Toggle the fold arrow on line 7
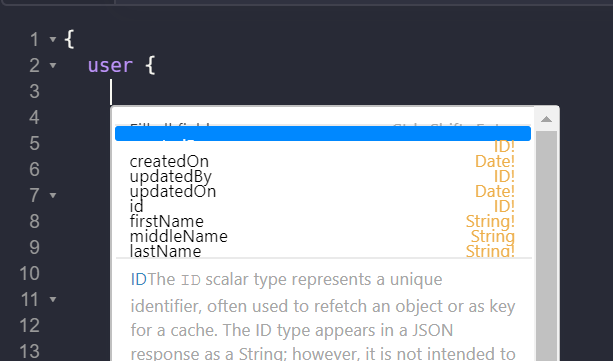Screen dimensions: 613x361 tap(53, 195)
